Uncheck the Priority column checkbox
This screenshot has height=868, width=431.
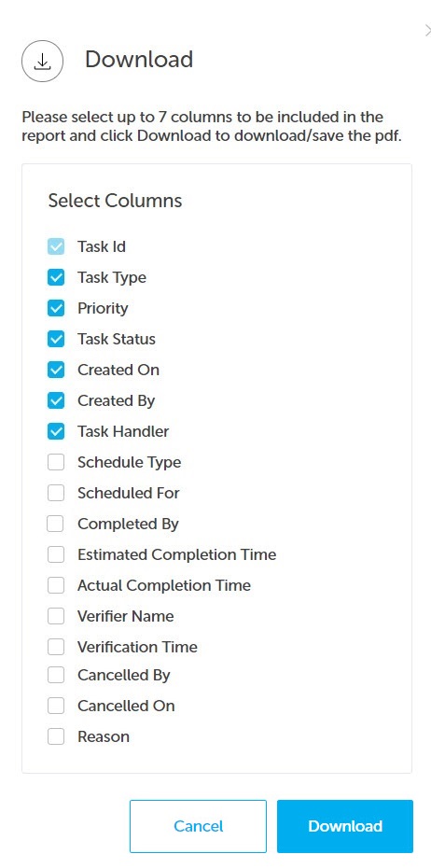click(x=56, y=308)
